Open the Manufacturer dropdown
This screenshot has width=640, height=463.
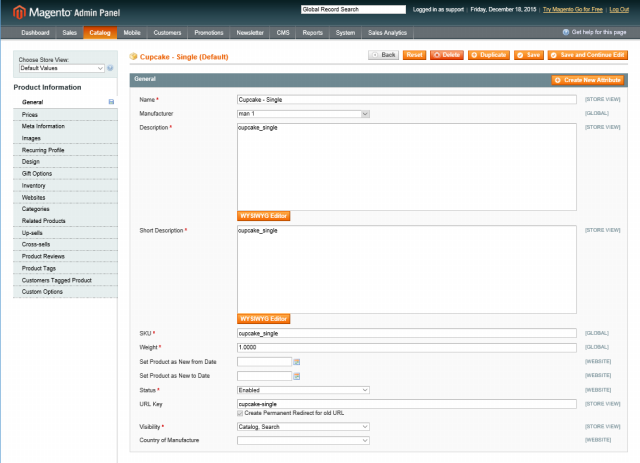[x=304, y=114]
